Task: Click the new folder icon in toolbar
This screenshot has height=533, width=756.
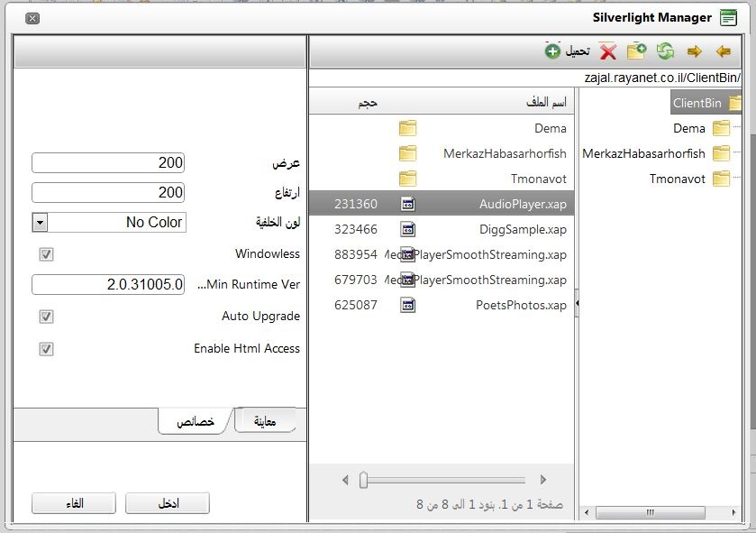Action: click(x=636, y=51)
